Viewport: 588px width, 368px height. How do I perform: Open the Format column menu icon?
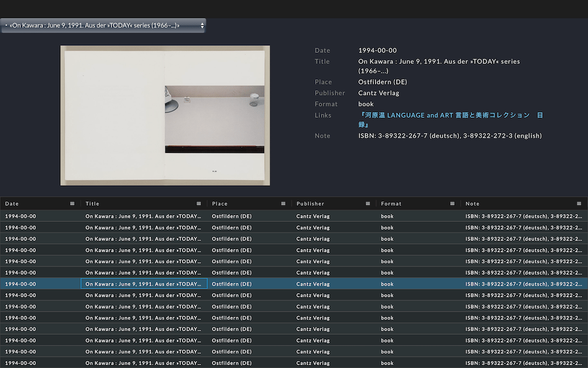pyautogui.click(x=452, y=204)
